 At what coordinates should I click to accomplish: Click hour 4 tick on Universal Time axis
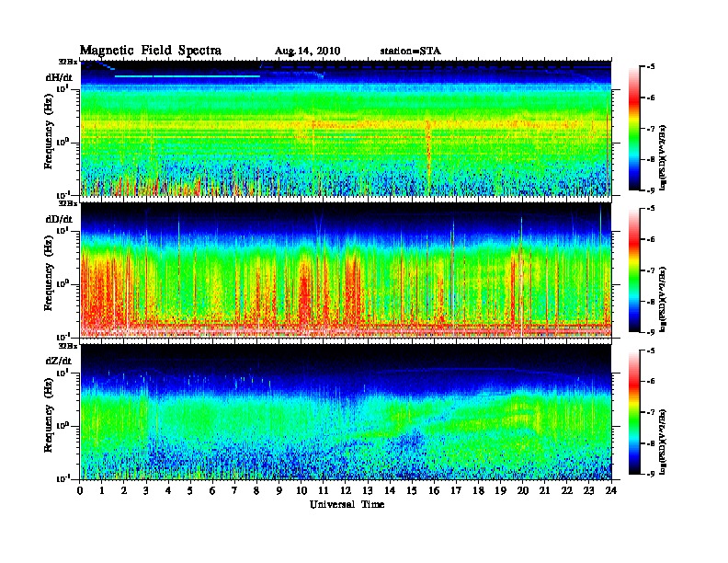tap(169, 490)
